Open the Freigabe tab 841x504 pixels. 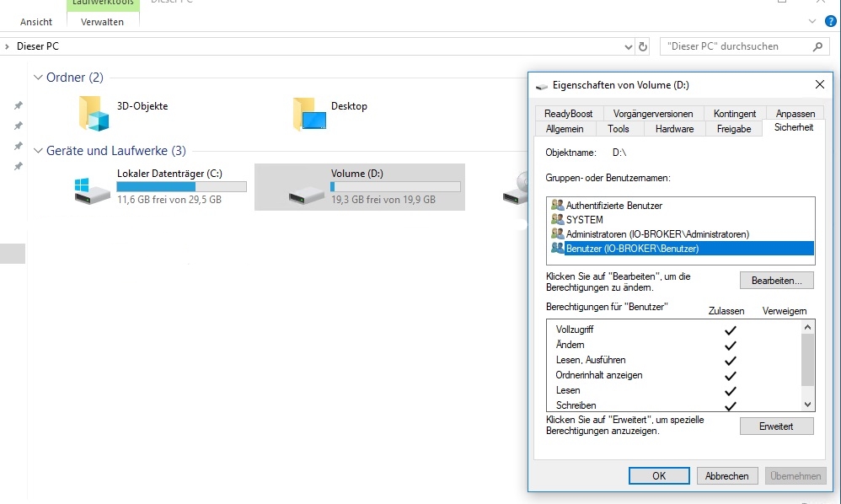point(734,129)
